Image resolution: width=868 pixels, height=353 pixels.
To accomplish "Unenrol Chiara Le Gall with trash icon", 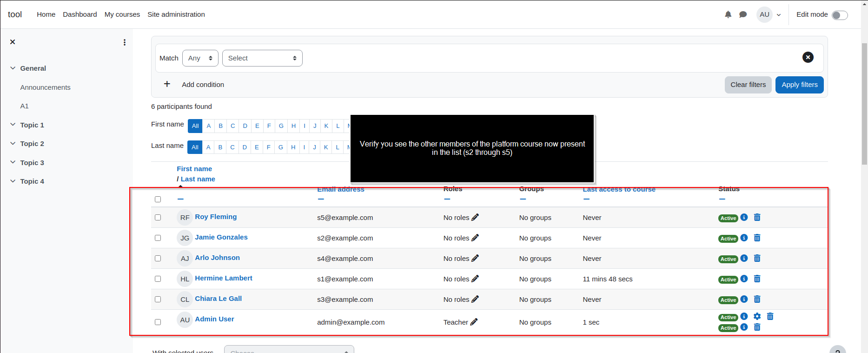I will (x=757, y=299).
